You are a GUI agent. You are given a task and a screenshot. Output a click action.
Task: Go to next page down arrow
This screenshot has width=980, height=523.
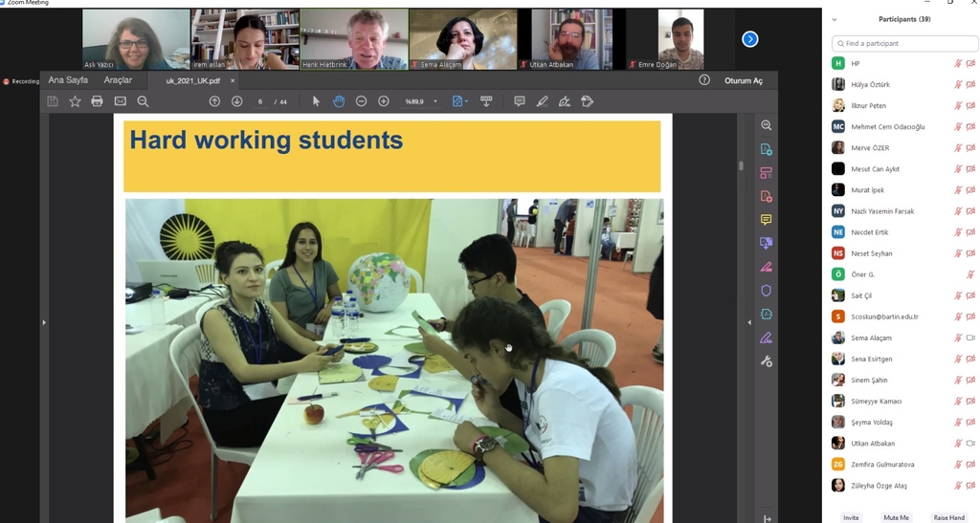(237, 101)
